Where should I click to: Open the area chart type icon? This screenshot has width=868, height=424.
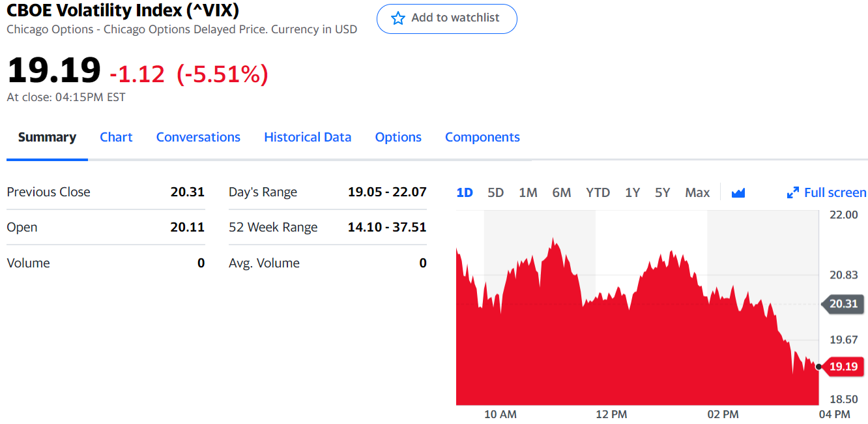pos(738,192)
